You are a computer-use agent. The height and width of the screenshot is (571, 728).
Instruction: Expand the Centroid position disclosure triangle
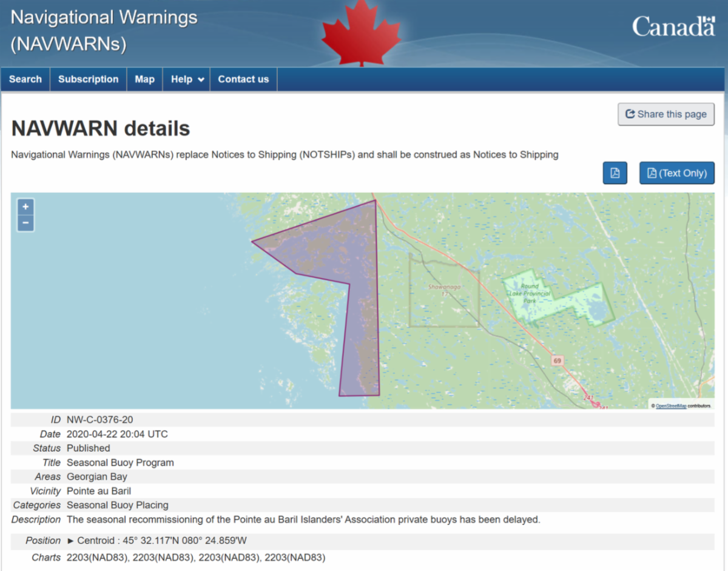click(x=70, y=541)
